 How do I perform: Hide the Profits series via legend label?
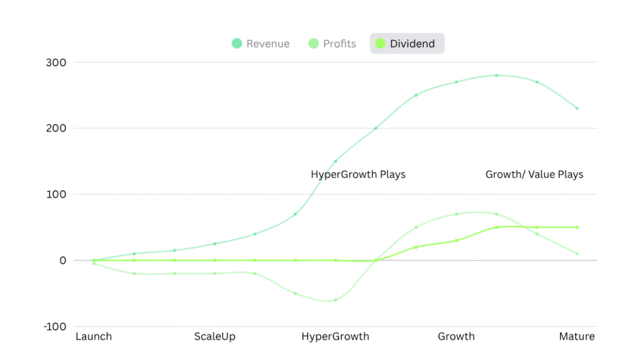pos(340,44)
